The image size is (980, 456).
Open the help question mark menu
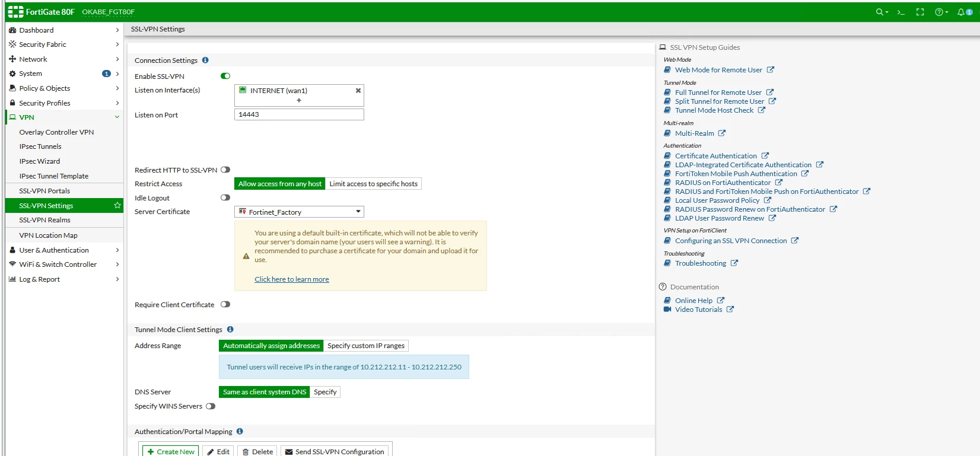pos(941,12)
